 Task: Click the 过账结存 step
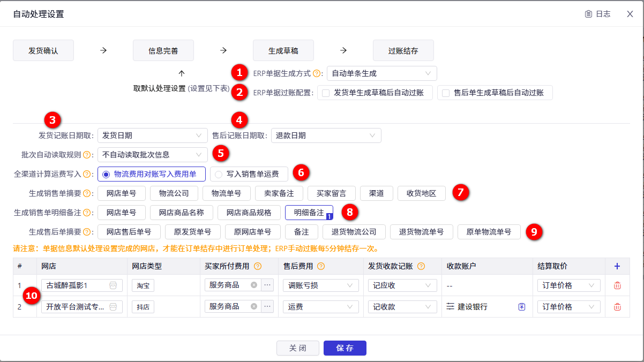click(x=403, y=51)
